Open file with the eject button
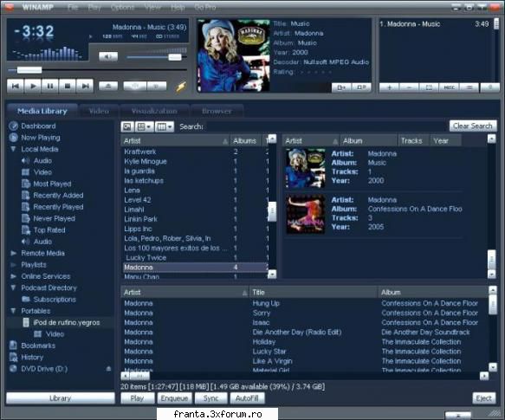The height and width of the screenshot is (420, 505). 108,86
